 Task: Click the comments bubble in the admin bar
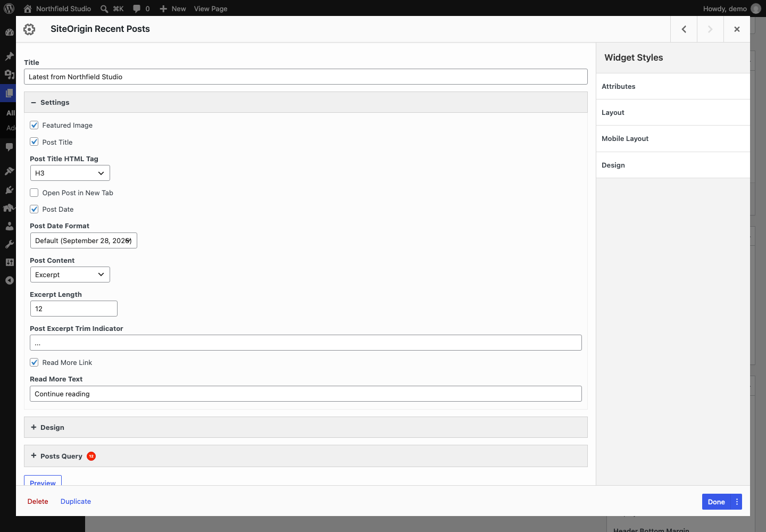[x=137, y=9]
